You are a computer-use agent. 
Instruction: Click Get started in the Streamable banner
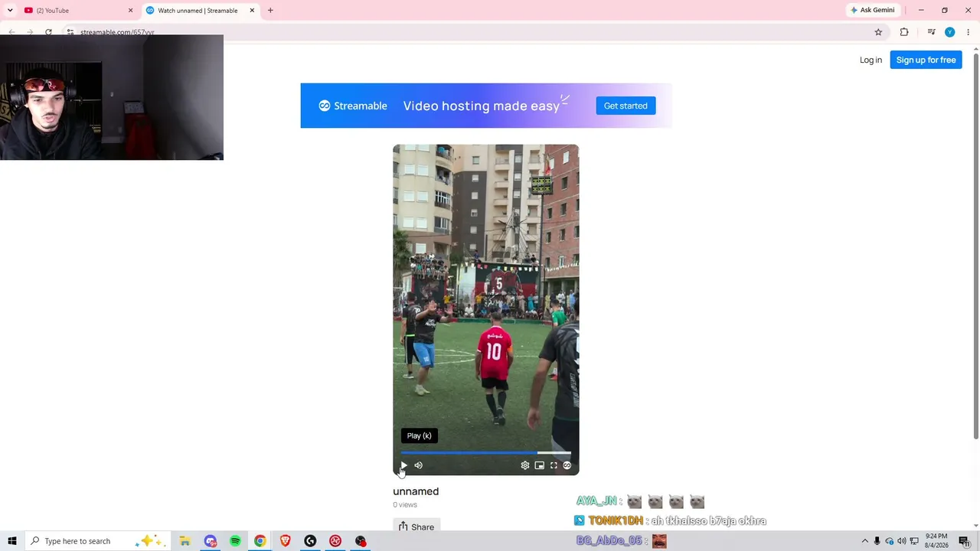pos(626,106)
